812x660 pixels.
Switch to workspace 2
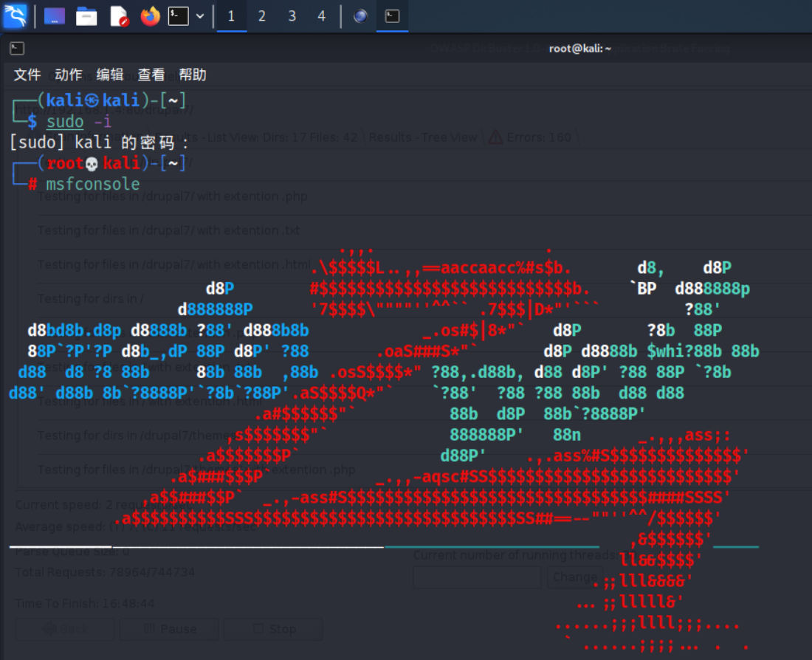click(262, 16)
